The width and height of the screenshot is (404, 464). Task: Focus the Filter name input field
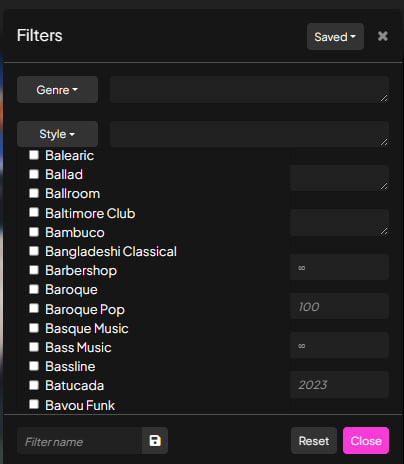pyautogui.click(x=80, y=441)
